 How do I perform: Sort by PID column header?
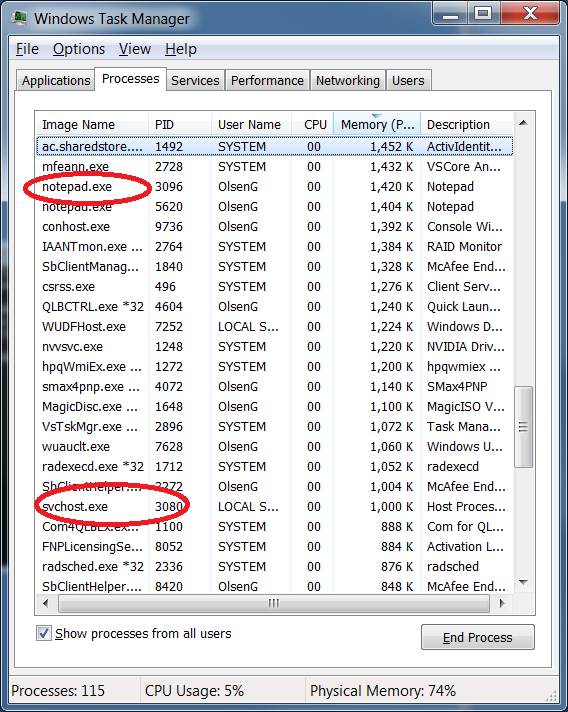pos(180,124)
